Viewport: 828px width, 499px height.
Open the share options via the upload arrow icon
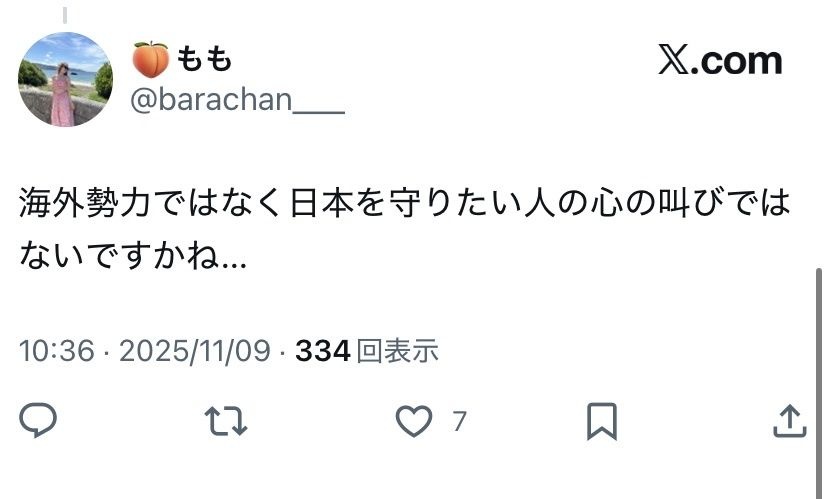pos(790,421)
